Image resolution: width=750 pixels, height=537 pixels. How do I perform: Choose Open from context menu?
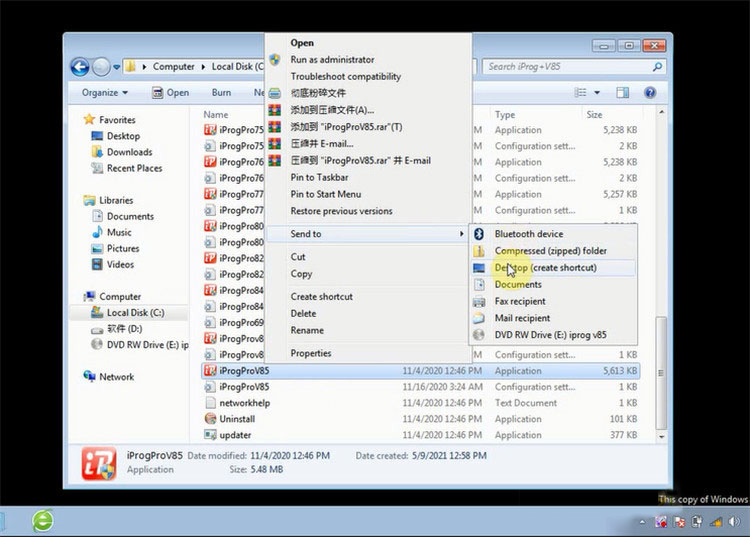point(302,43)
